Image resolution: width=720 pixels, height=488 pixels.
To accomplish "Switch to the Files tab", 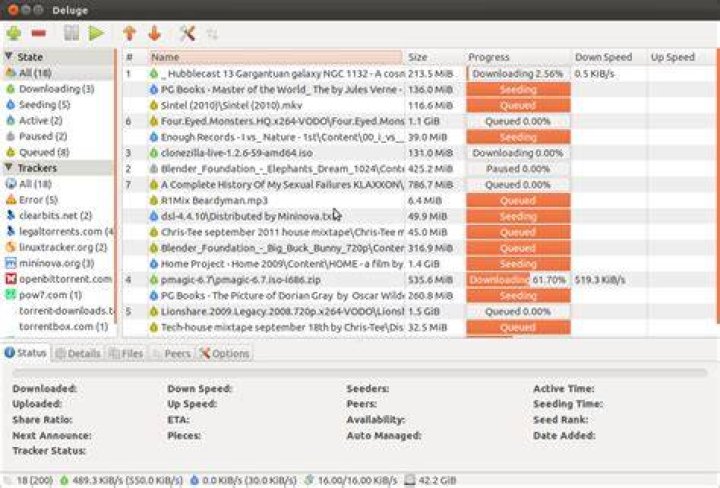I will [126, 353].
